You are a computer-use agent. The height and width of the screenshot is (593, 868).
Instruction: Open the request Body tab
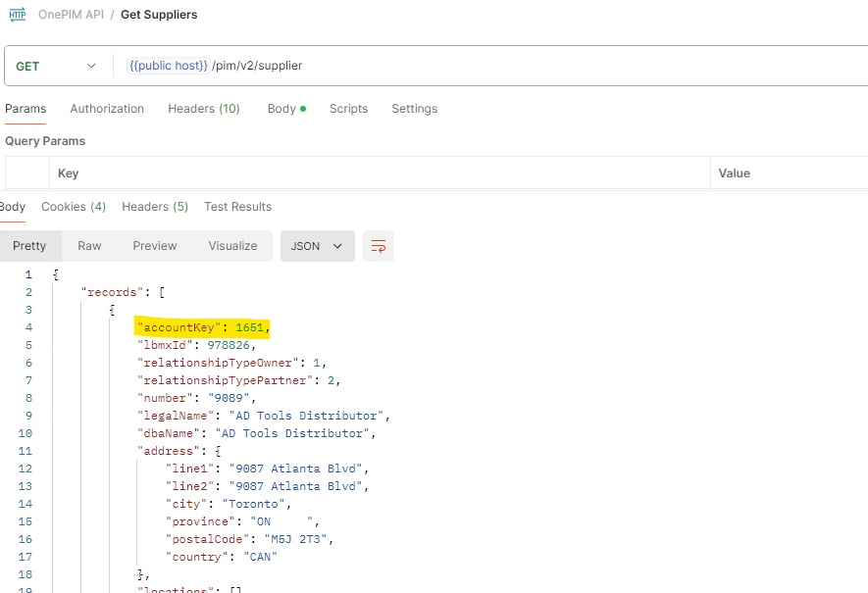[286, 109]
